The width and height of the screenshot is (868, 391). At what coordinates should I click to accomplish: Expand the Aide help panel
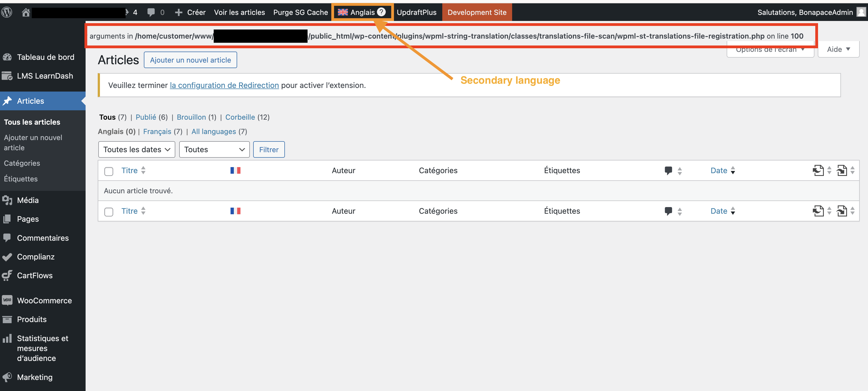(x=839, y=49)
